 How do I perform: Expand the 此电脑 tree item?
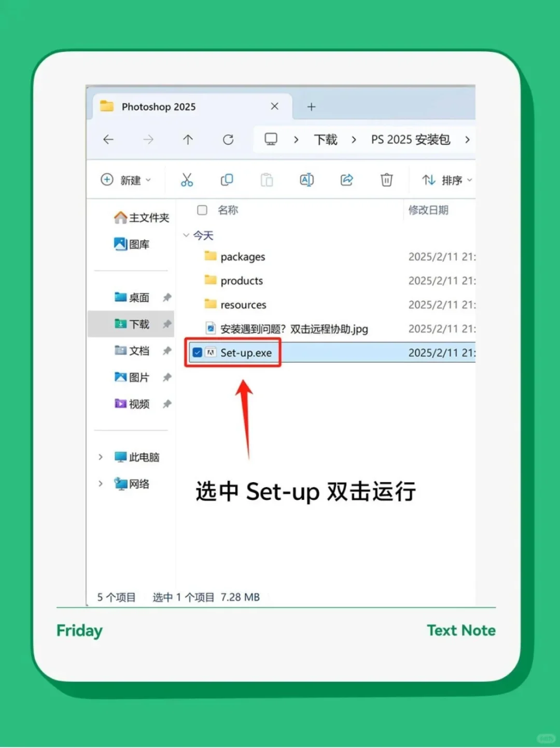tap(100, 457)
